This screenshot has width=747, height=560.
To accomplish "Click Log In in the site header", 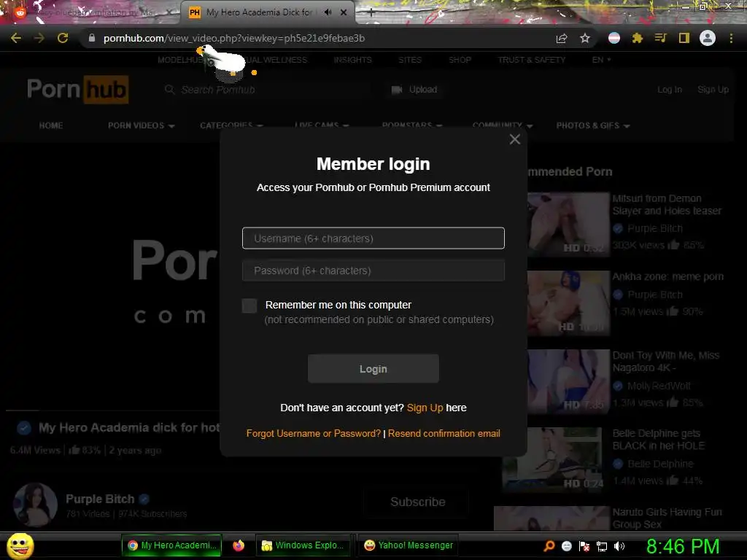I will (x=670, y=90).
